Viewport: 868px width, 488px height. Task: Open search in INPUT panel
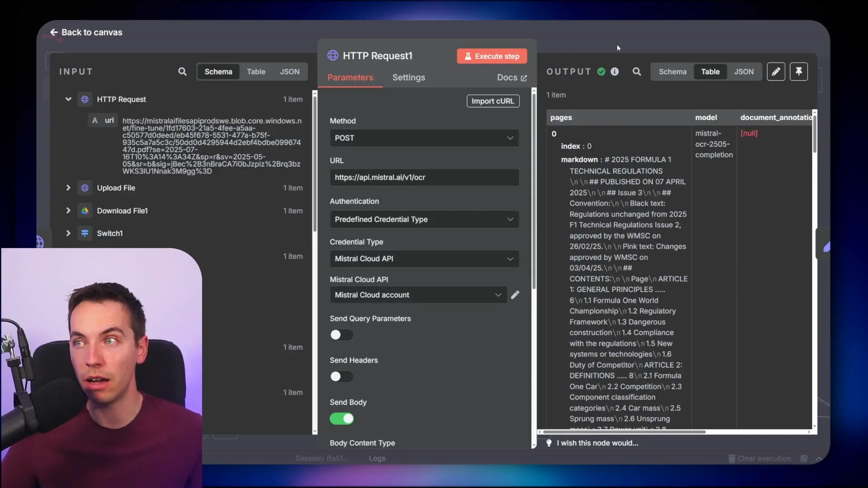182,71
